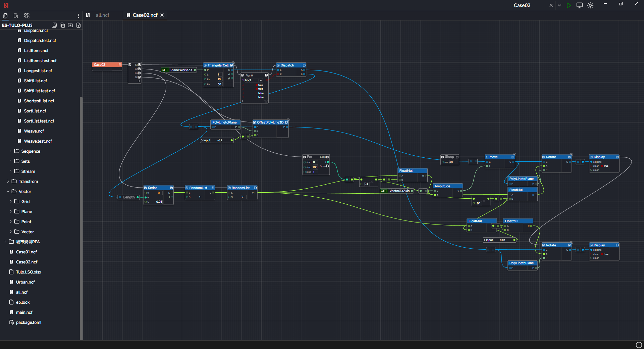The width and height of the screenshot is (644, 349).
Task: Collapse the Vector folder in the tree
Action: [8, 192]
